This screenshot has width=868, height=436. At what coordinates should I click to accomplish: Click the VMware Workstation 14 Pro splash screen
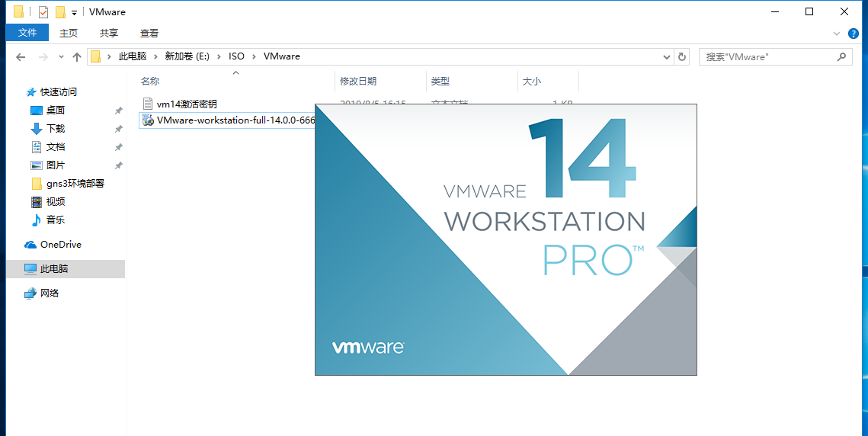tap(505, 239)
